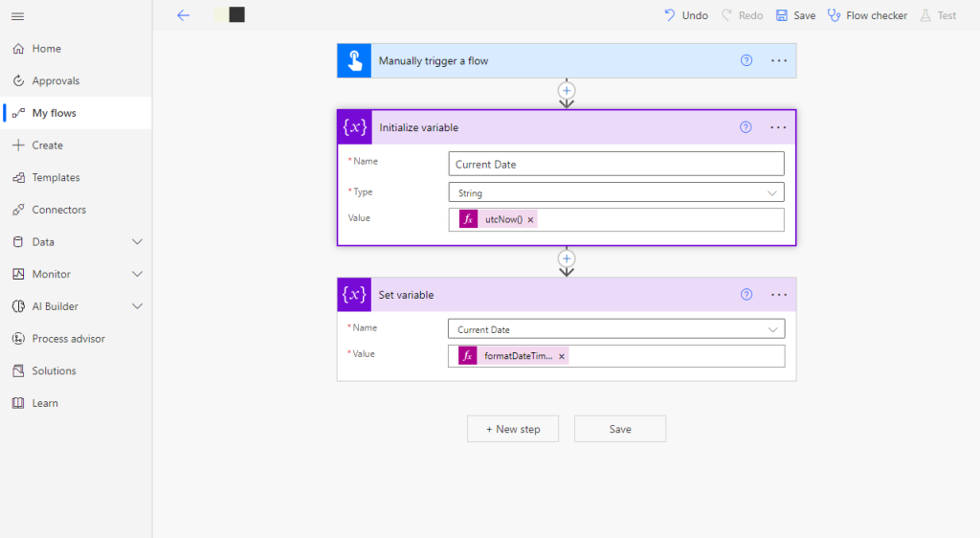Open Solutions in the sidebar
980x538 pixels.
[x=76, y=371]
